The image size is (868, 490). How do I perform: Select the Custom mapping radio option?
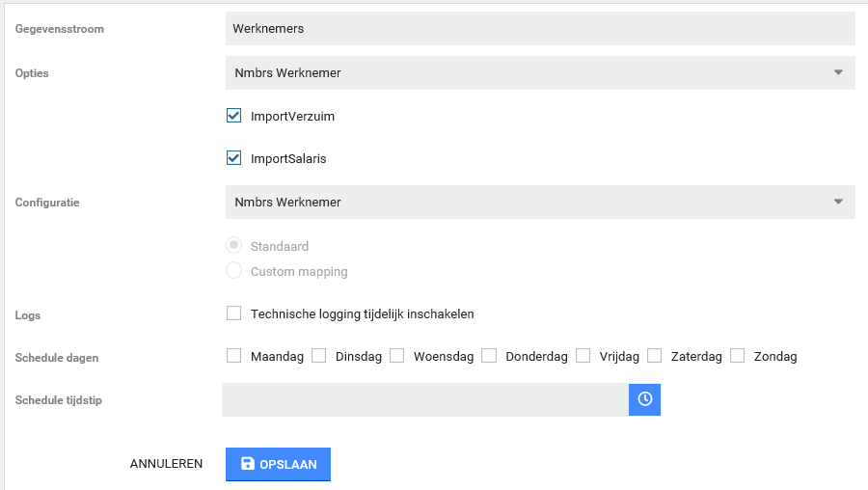click(233, 271)
